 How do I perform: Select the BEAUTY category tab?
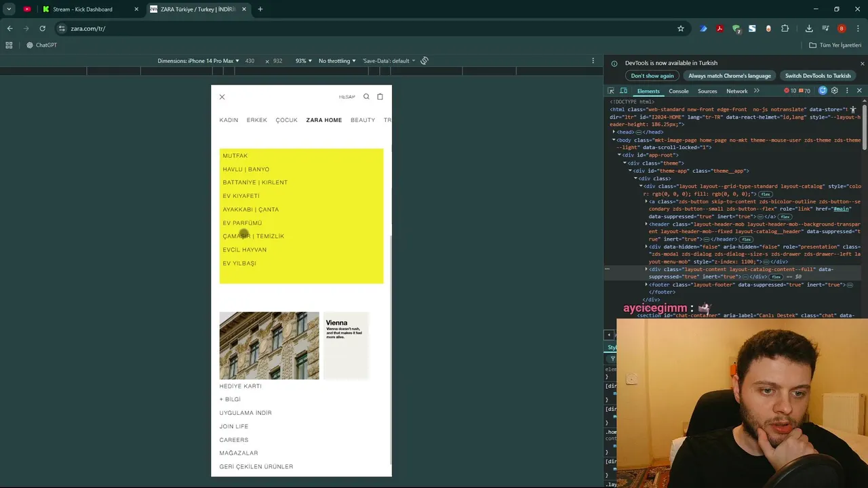[x=362, y=120]
